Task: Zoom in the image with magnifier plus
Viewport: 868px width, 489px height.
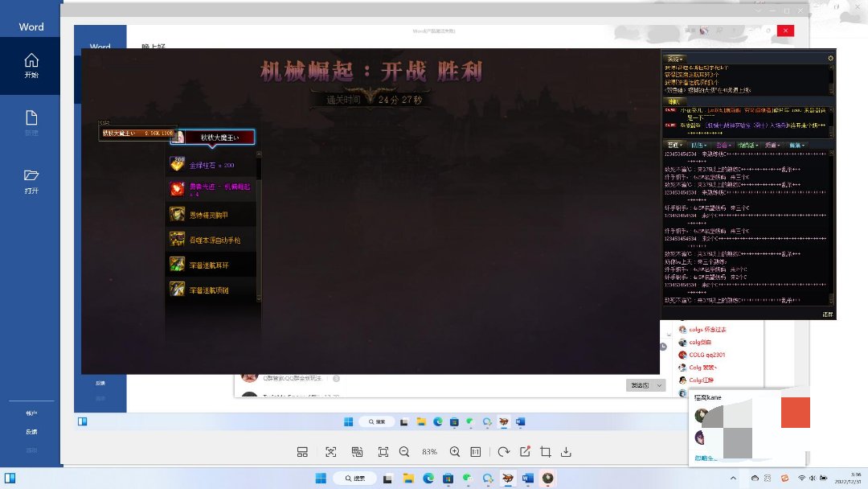Action: click(x=455, y=452)
